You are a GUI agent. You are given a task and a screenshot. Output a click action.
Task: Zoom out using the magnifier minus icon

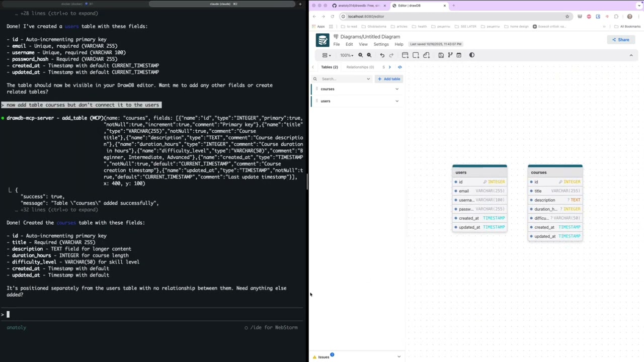click(x=369, y=55)
